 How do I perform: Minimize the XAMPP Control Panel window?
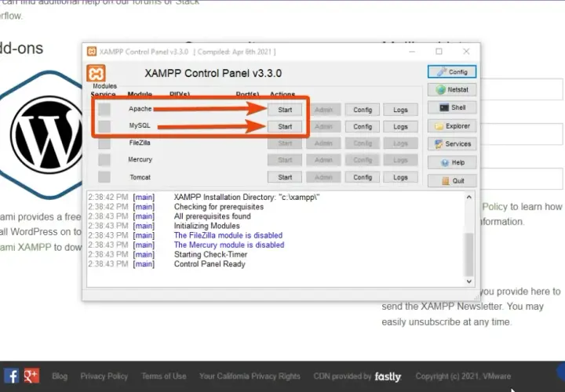pyautogui.click(x=412, y=52)
